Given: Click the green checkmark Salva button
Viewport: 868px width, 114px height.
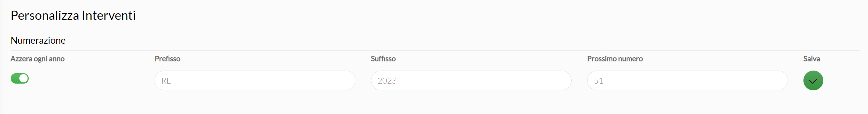Looking at the screenshot, I should click(x=813, y=80).
